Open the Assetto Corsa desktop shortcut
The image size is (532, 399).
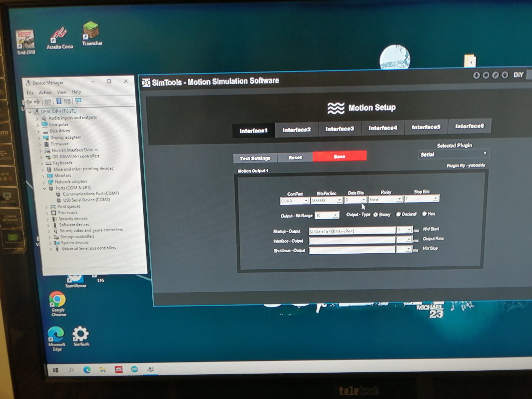(60, 38)
